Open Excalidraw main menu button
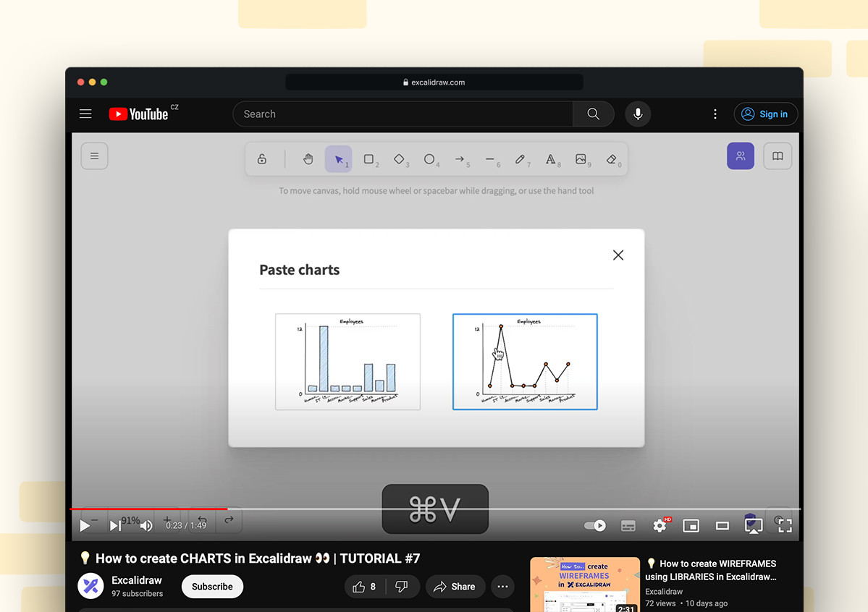 point(95,156)
